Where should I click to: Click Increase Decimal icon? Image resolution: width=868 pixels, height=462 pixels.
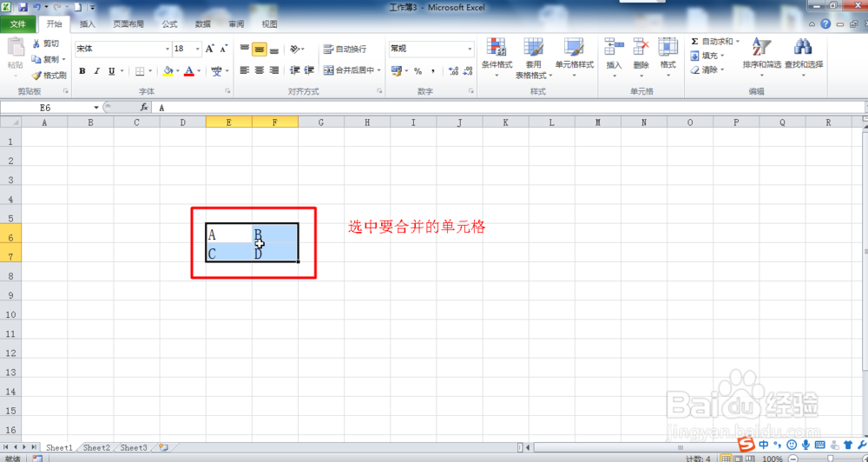tap(453, 71)
